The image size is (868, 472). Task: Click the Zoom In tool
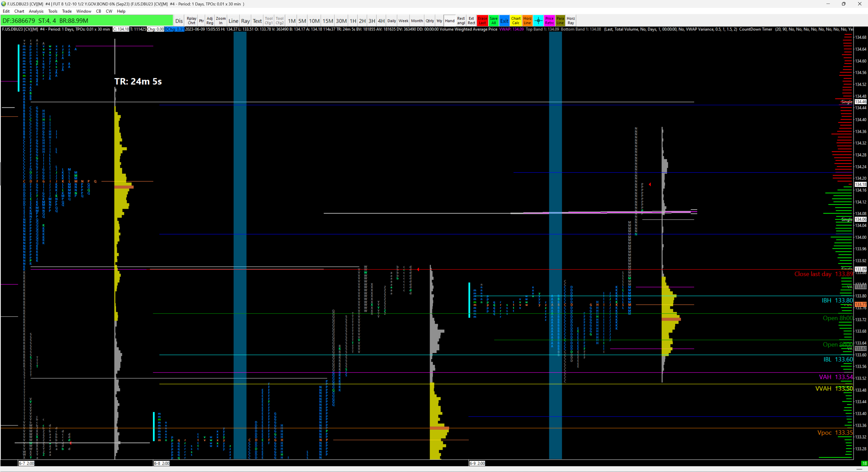click(x=221, y=21)
